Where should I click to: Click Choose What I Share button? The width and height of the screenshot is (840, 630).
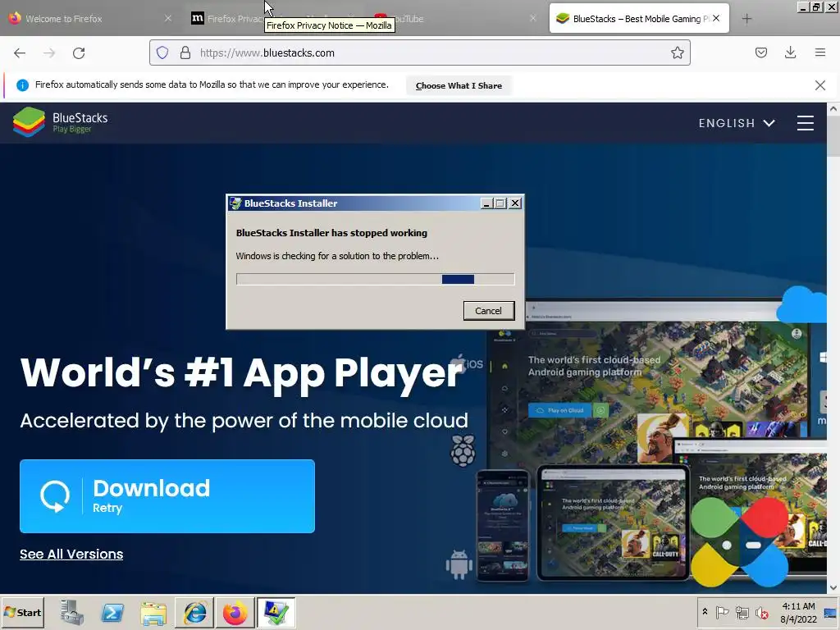[x=459, y=85]
